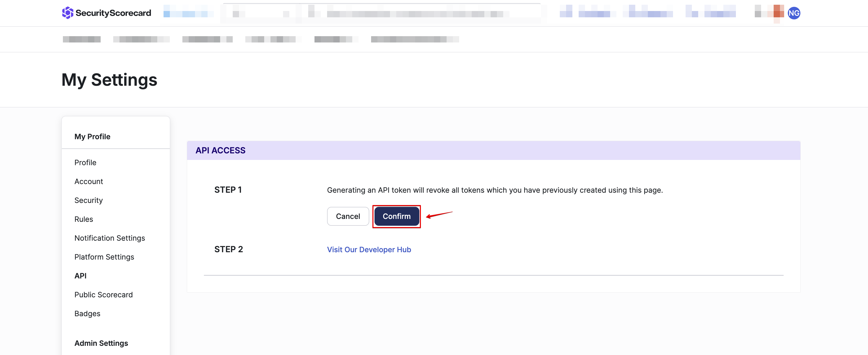Open Notification Settings section

coord(110,238)
